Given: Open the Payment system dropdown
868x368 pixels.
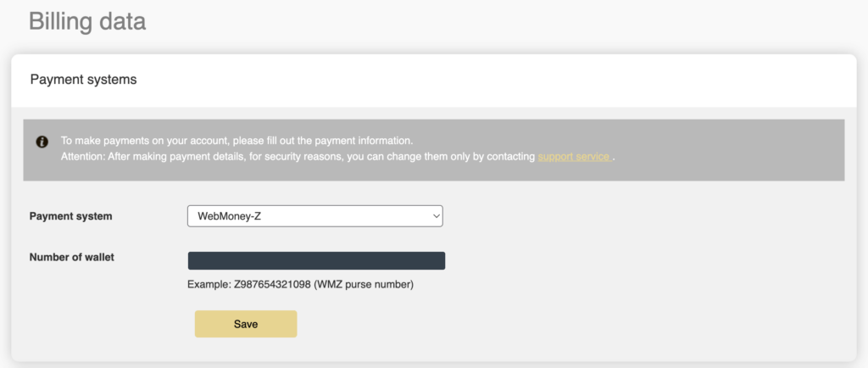Looking at the screenshot, I should 314,216.
